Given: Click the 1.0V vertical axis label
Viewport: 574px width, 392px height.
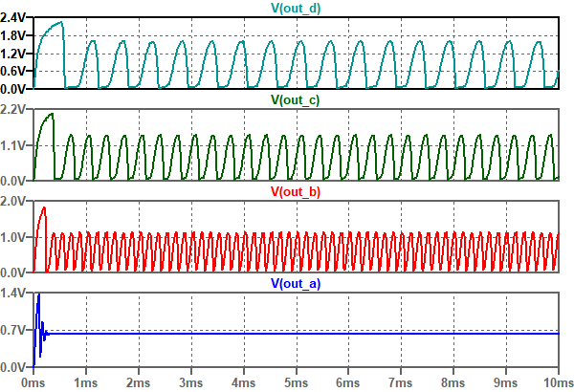Looking at the screenshot, I should coord(16,238).
